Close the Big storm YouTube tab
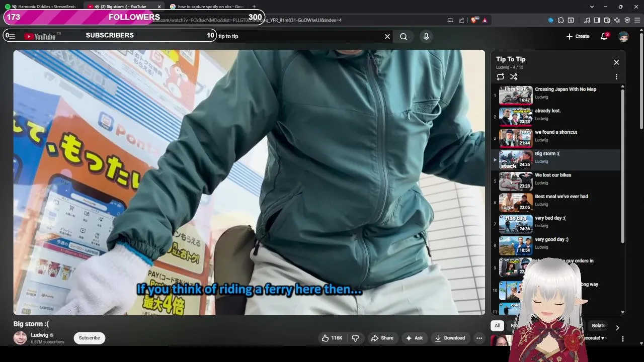This screenshot has height=362, width=644. pyautogui.click(x=159, y=7)
